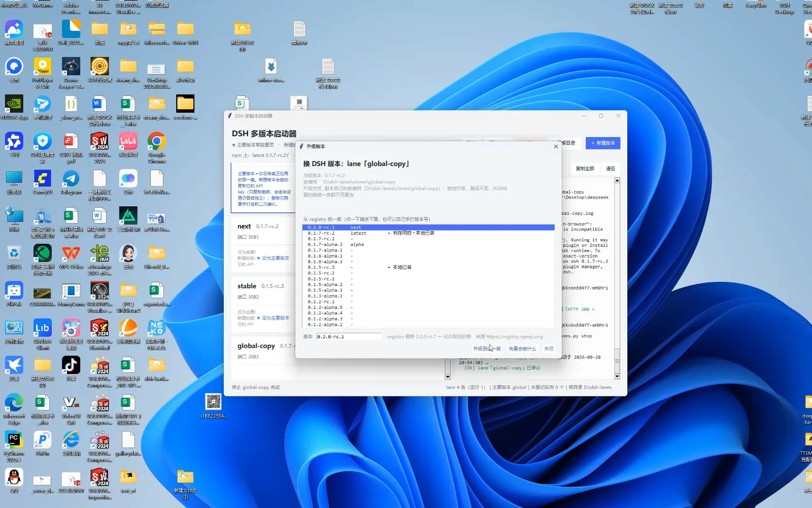The image size is (812, 508).
Task: Select the stable lane card title
Action: point(247,286)
